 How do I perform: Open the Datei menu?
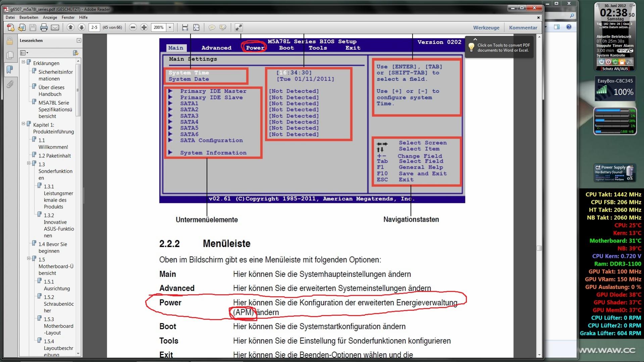[10, 17]
